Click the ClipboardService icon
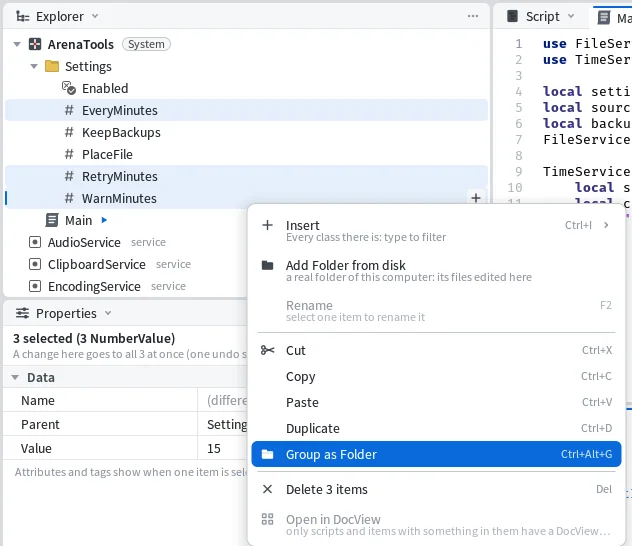The image size is (632, 546). tap(35, 264)
